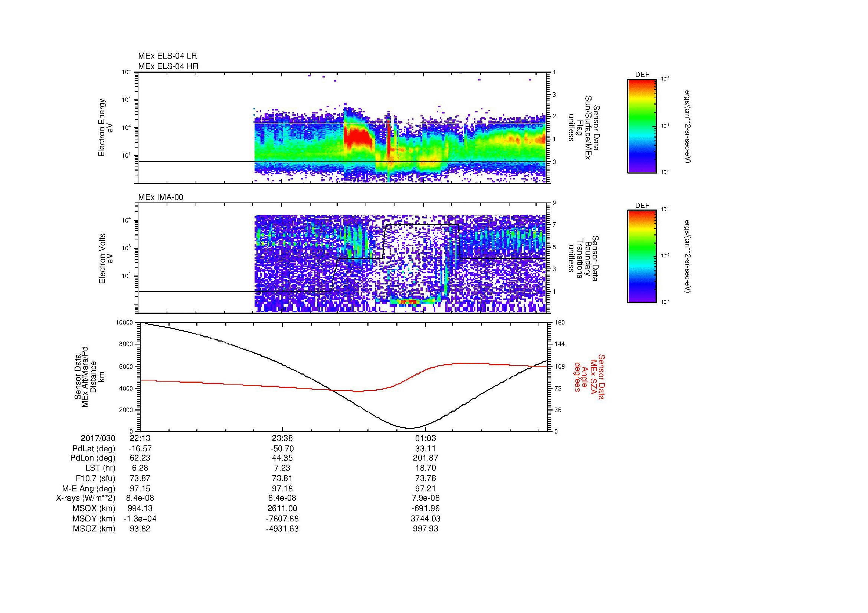Click the IMA spectrogram DEF color bar
868x613 pixels.
coord(642,257)
